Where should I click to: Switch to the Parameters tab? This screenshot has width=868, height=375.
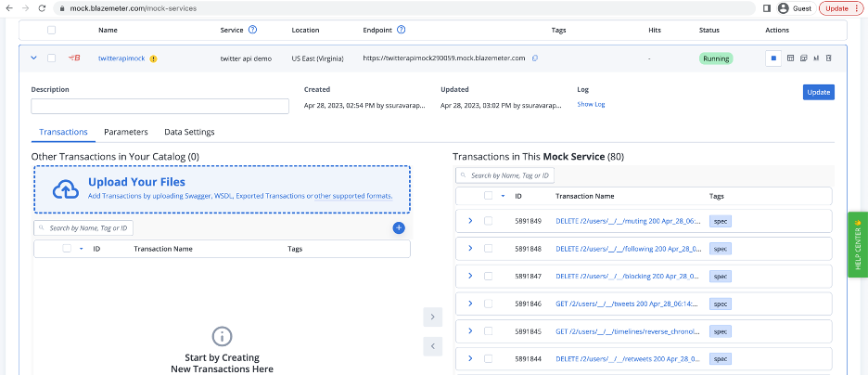tap(126, 132)
